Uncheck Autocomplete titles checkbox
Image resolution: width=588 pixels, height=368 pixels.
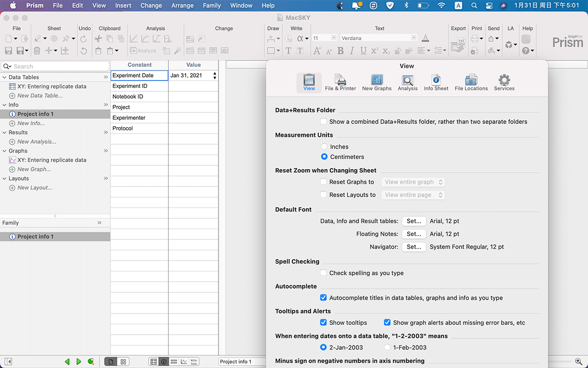pyautogui.click(x=323, y=297)
